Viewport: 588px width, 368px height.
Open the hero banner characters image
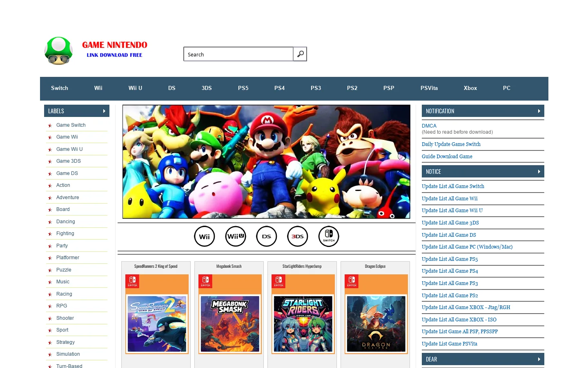point(266,162)
